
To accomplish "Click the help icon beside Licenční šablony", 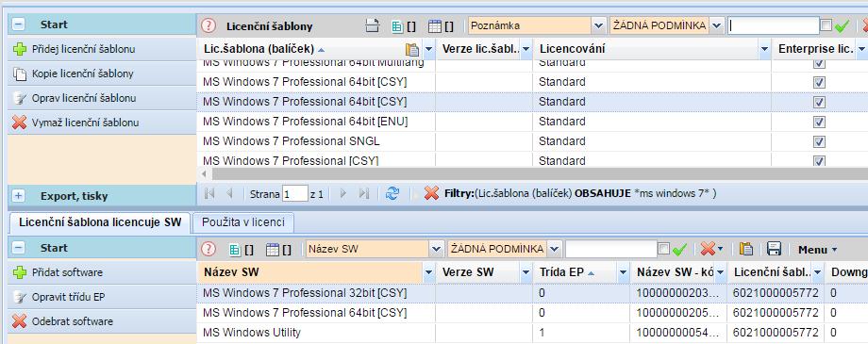I will point(209,25).
